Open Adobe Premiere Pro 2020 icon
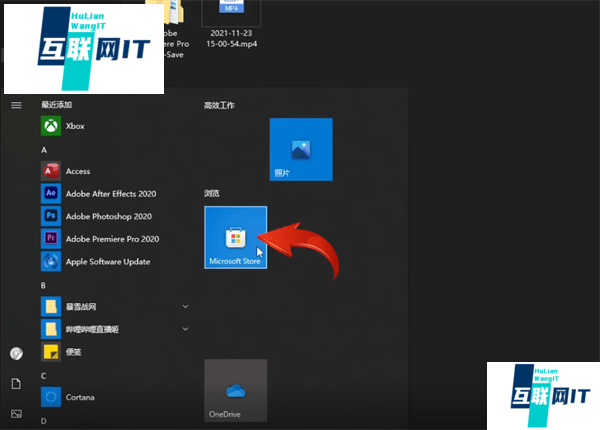The height and width of the screenshot is (430, 600). pyautogui.click(x=51, y=239)
